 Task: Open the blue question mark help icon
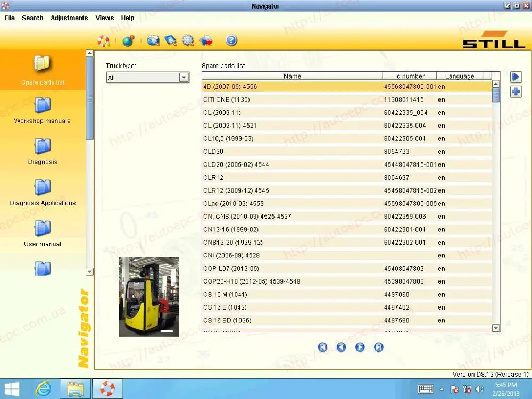click(231, 41)
